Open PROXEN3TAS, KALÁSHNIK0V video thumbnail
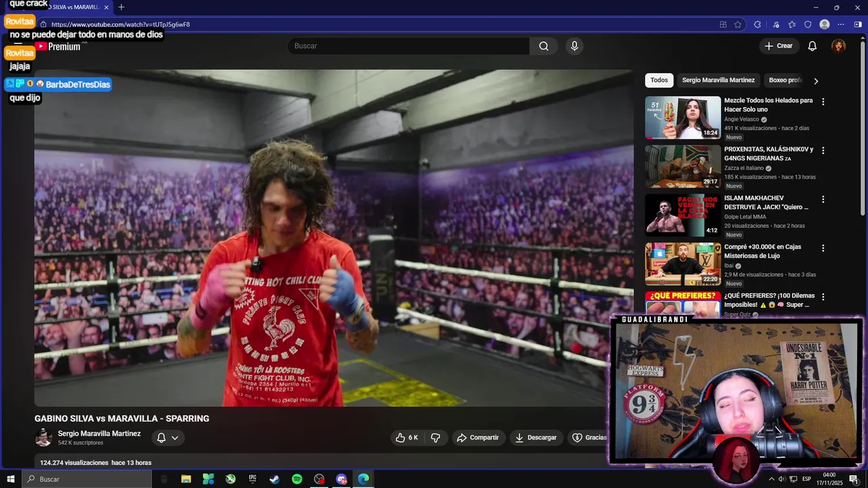 tap(683, 167)
